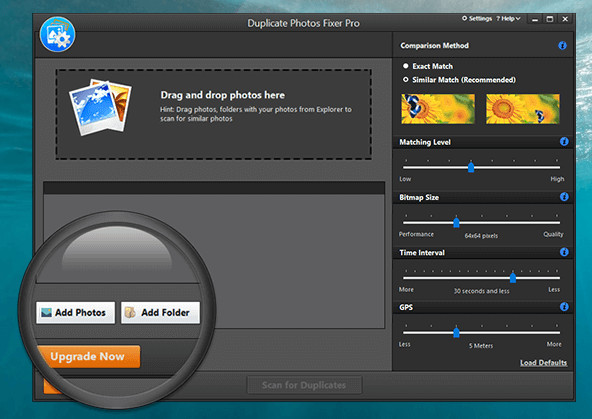Expand the Help dropdown menu
The image size is (592, 419).
(x=508, y=18)
